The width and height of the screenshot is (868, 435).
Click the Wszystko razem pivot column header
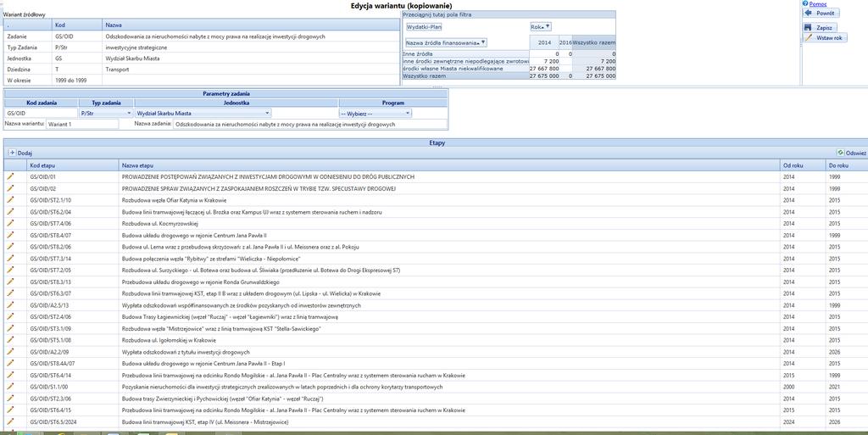(x=594, y=42)
